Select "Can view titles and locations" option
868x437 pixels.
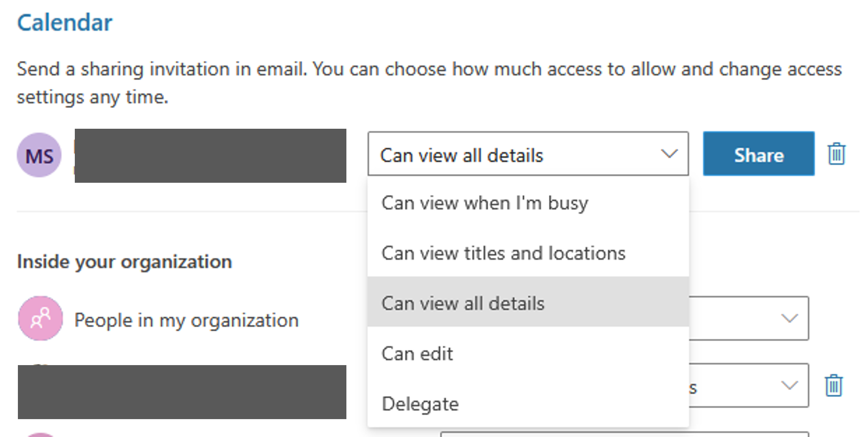point(503,253)
